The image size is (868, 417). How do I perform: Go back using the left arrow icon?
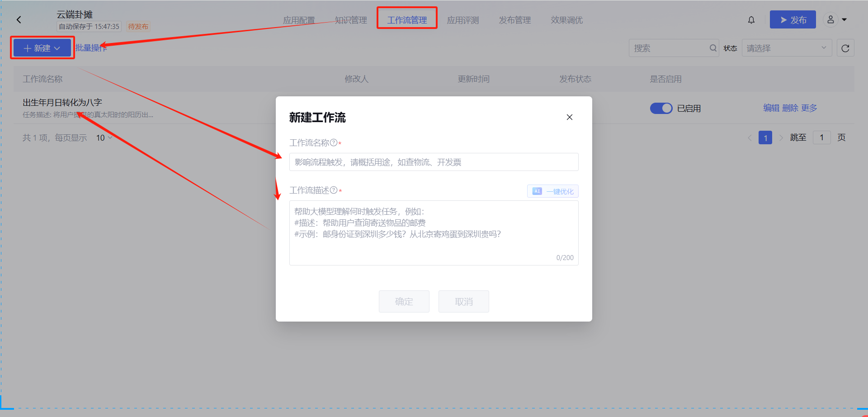point(19,20)
